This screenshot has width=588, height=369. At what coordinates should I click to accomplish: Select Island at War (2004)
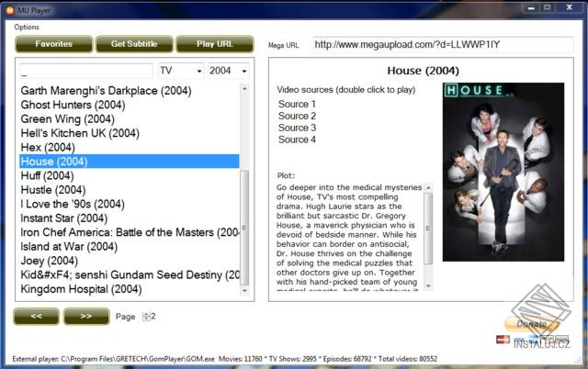click(x=130, y=247)
